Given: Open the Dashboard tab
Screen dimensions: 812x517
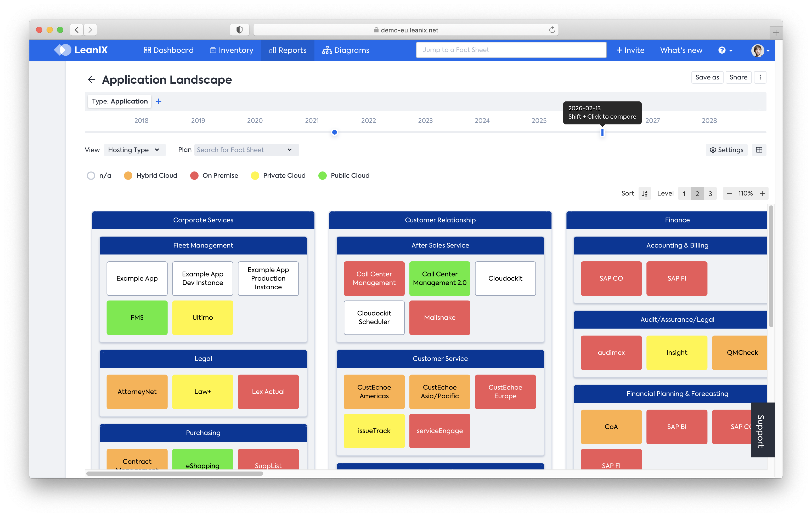Looking at the screenshot, I should [x=169, y=50].
